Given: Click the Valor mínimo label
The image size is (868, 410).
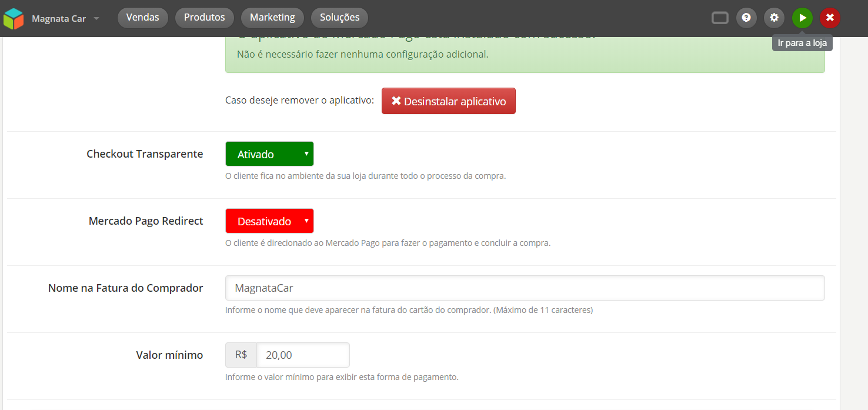Looking at the screenshot, I should tap(169, 355).
